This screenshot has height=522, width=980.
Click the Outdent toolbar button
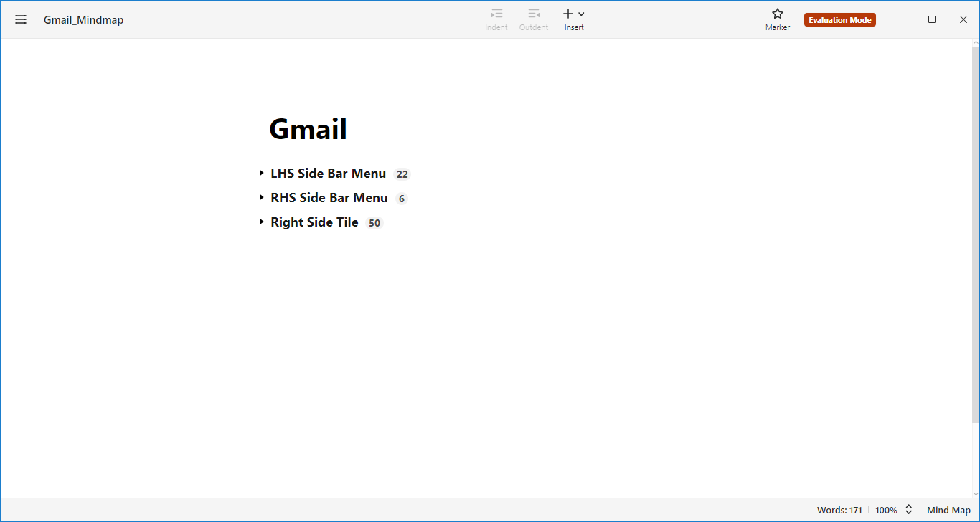(x=534, y=19)
